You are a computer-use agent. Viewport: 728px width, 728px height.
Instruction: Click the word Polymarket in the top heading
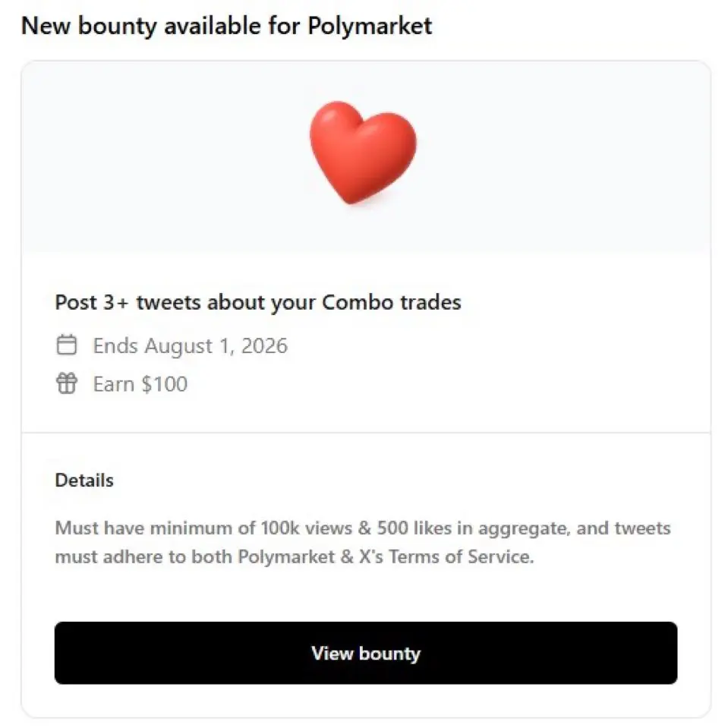(370, 26)
